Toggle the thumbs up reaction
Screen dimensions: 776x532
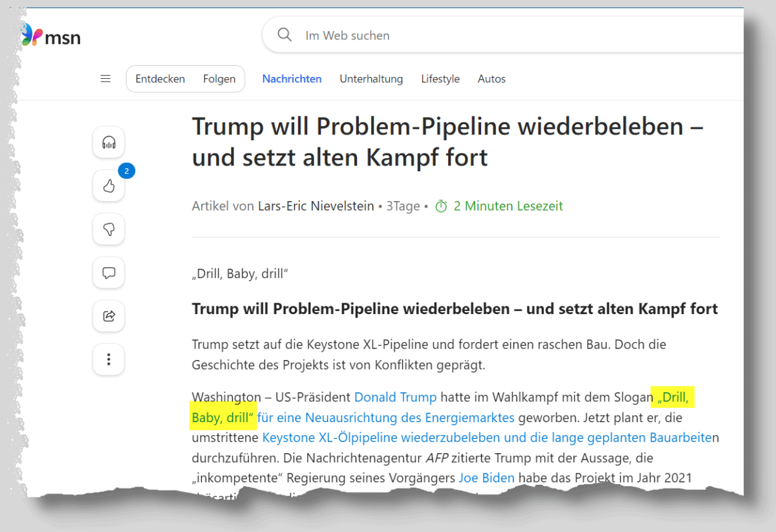pos(108,186)
